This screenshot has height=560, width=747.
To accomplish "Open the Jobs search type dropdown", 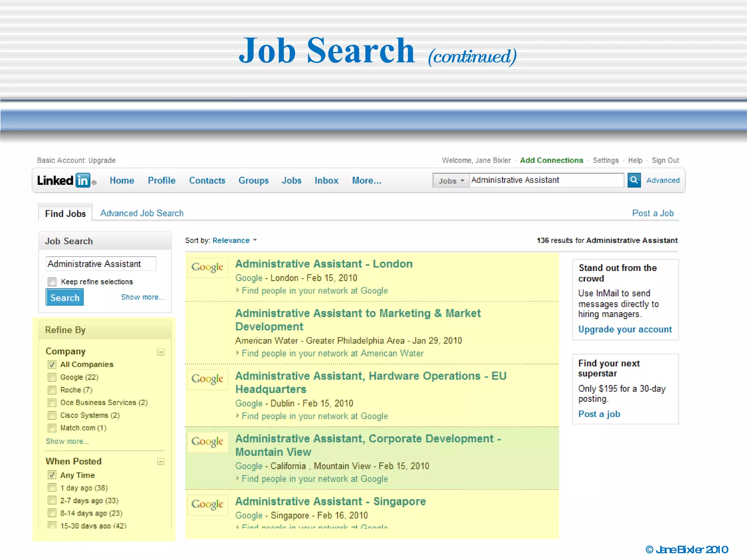I will coord(451,180).
